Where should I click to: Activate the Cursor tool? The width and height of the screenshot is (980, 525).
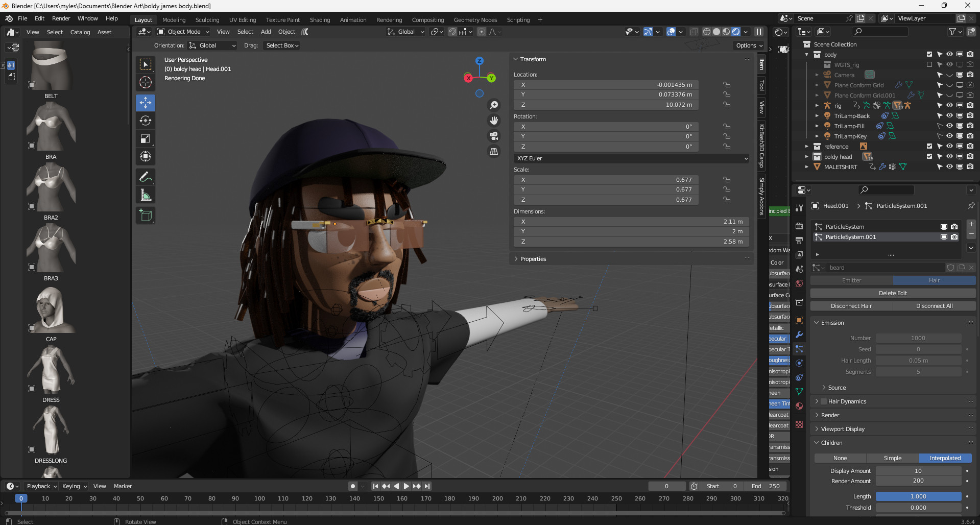coord(146,82)
